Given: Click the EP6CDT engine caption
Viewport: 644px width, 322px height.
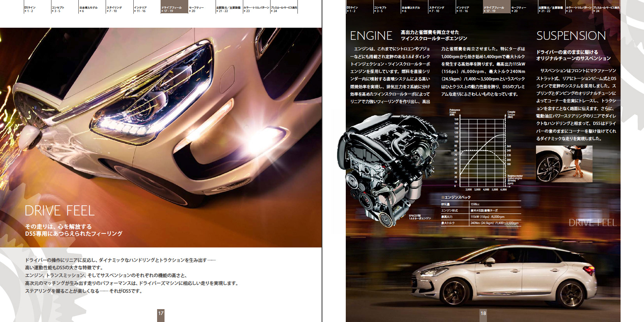Looking at the screenshot, I should click(420, 217).
